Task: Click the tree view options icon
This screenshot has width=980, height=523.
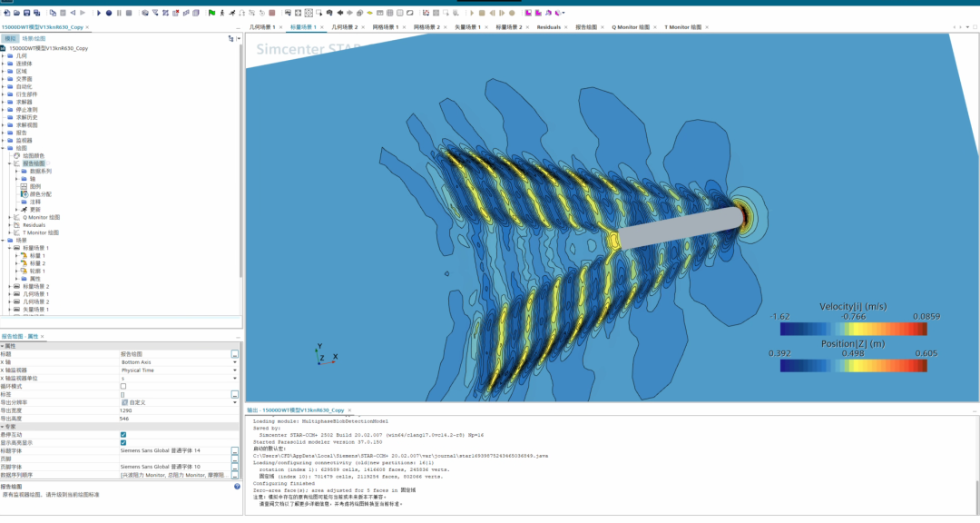Action: [230, 39]
